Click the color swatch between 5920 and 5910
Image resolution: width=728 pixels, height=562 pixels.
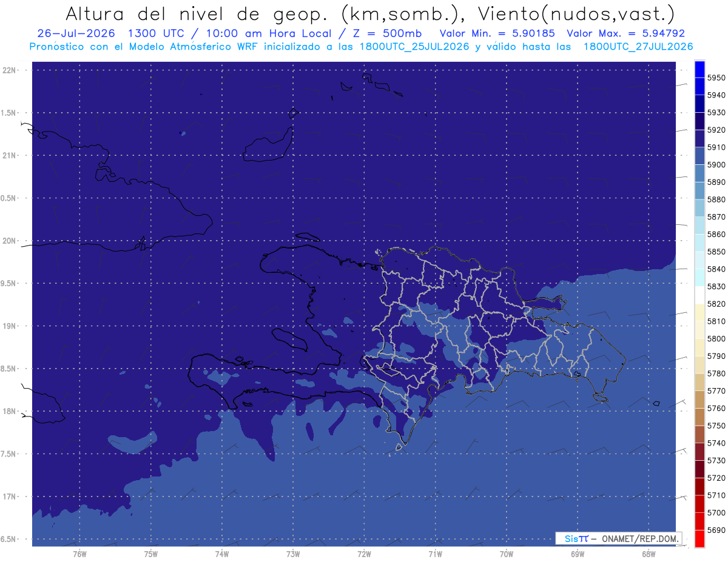tap(699, 138)
